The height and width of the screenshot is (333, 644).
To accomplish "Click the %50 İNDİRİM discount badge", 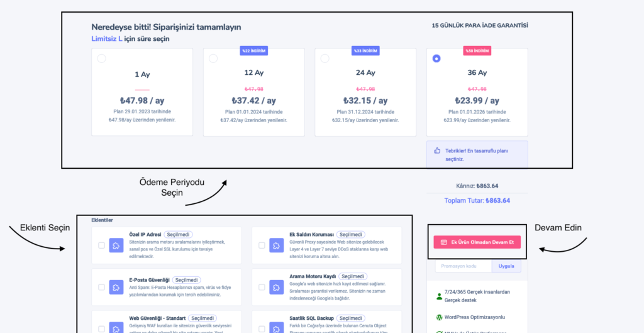I will pos(477,51).
